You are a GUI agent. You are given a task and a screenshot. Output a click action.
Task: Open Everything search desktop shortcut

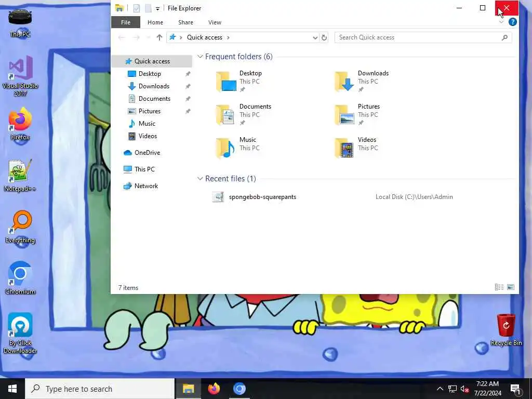(20, 228)
